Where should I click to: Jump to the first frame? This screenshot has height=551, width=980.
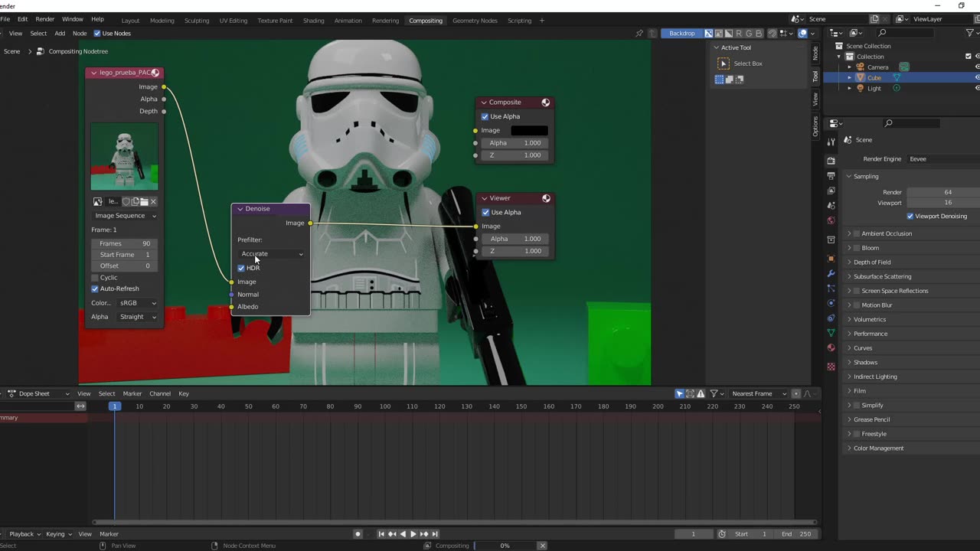point(381,534)
